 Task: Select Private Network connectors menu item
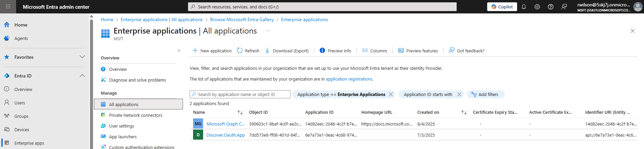135,115
